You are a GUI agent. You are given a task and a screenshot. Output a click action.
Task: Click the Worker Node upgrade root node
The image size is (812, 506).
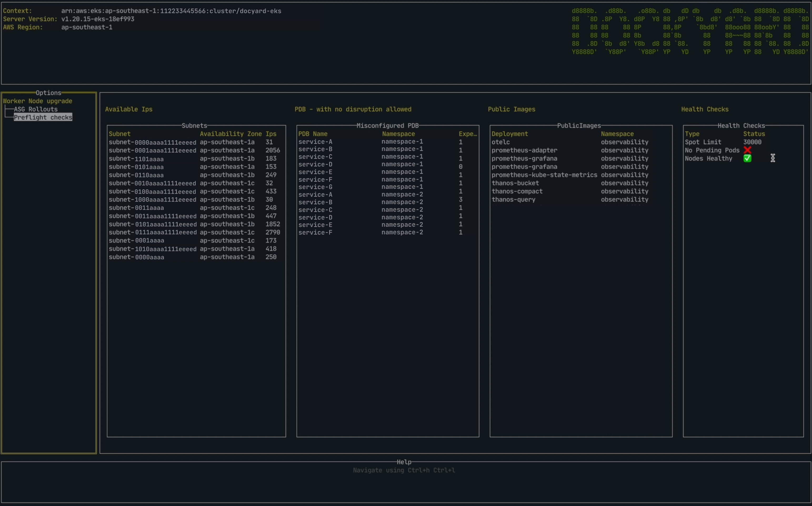point(38,101)
